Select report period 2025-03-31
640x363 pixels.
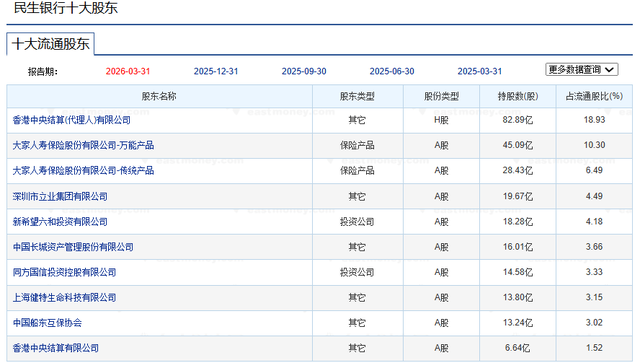480,71
